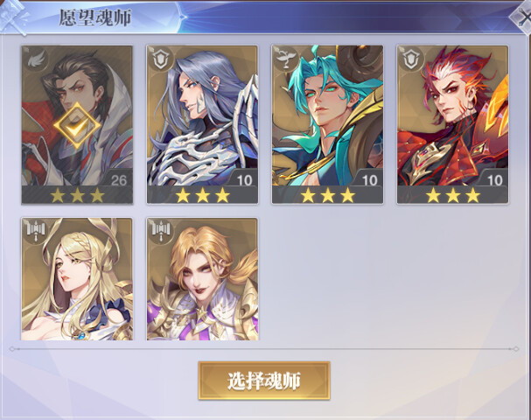Click the shield icon on red-haired hero card
Viewport: 531px width, 420px height.
coord(411,59)
